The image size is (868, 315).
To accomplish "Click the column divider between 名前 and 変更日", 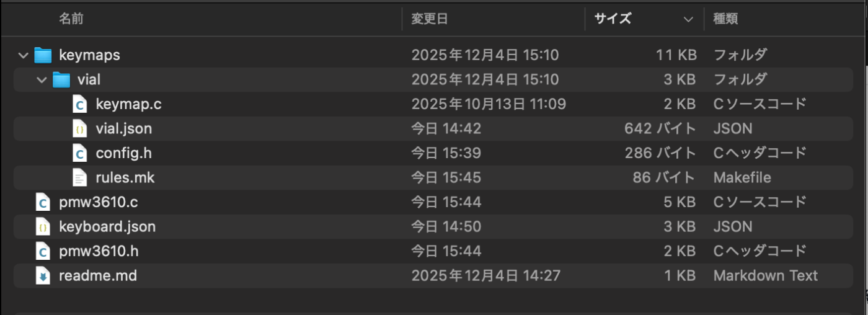I will click(x=402, y=19).
